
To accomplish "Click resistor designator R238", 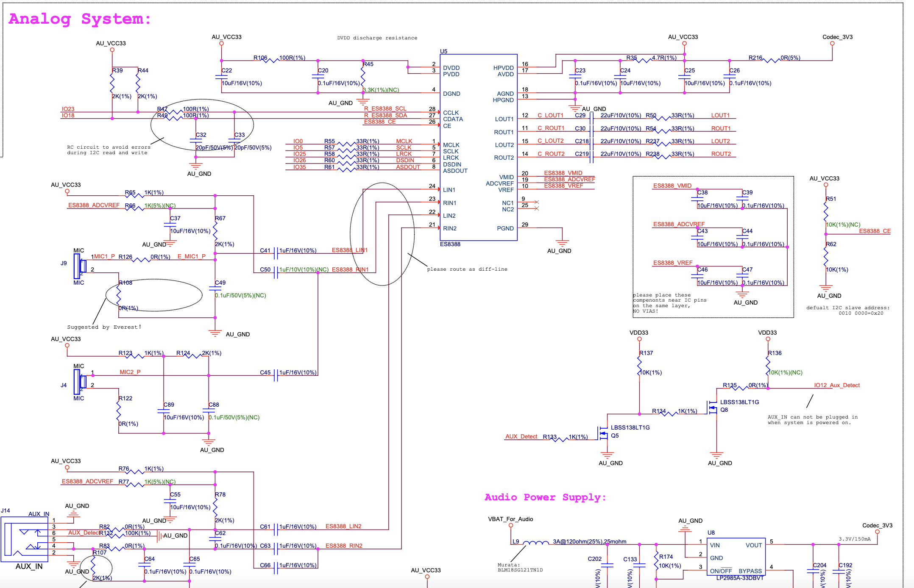I will pos(652,154).
